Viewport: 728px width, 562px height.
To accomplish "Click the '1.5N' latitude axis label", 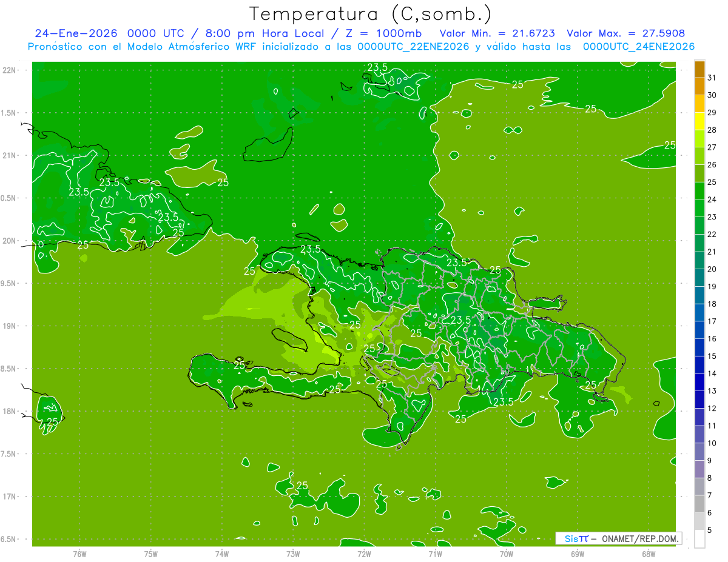I will (8, 113).
